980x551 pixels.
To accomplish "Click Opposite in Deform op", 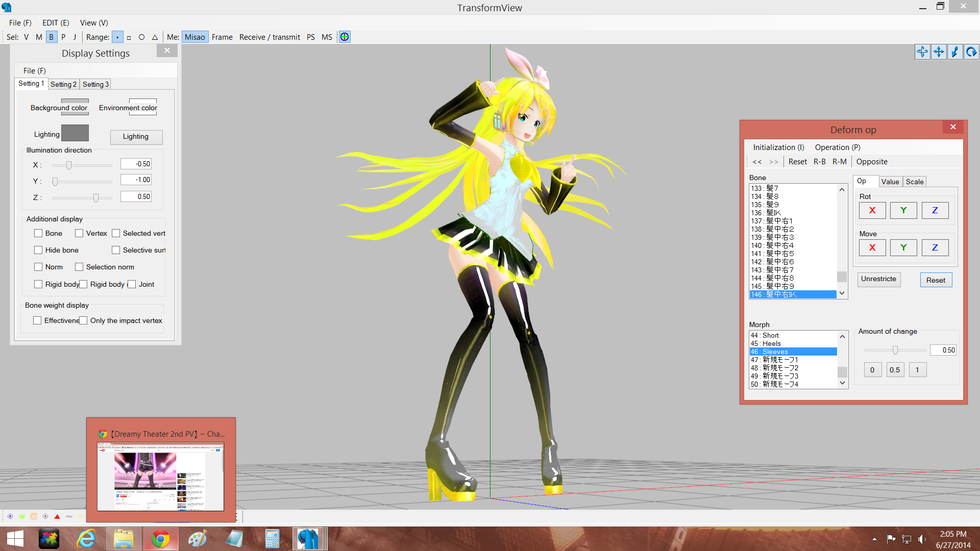I will (x=872, y=161).
